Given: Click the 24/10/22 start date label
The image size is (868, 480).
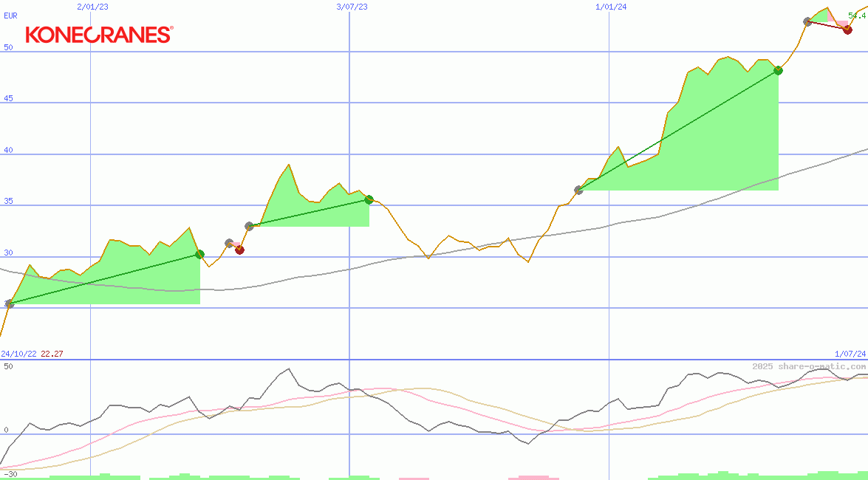Looking at the screenshot, I should (x=18, y=354).
